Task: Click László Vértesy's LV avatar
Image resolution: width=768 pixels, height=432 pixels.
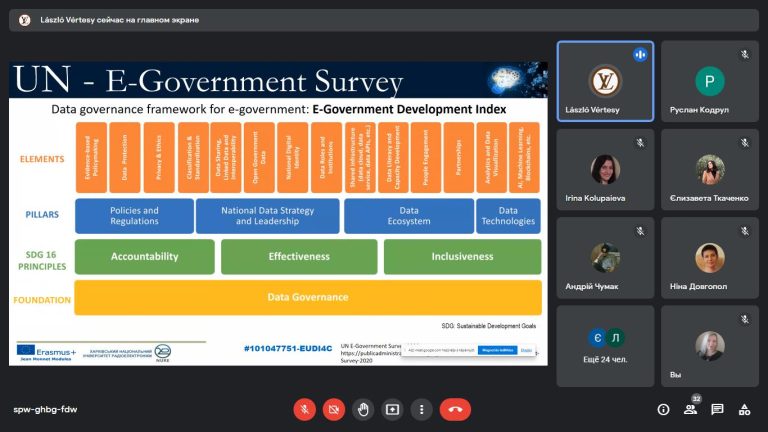Action: 605,81
